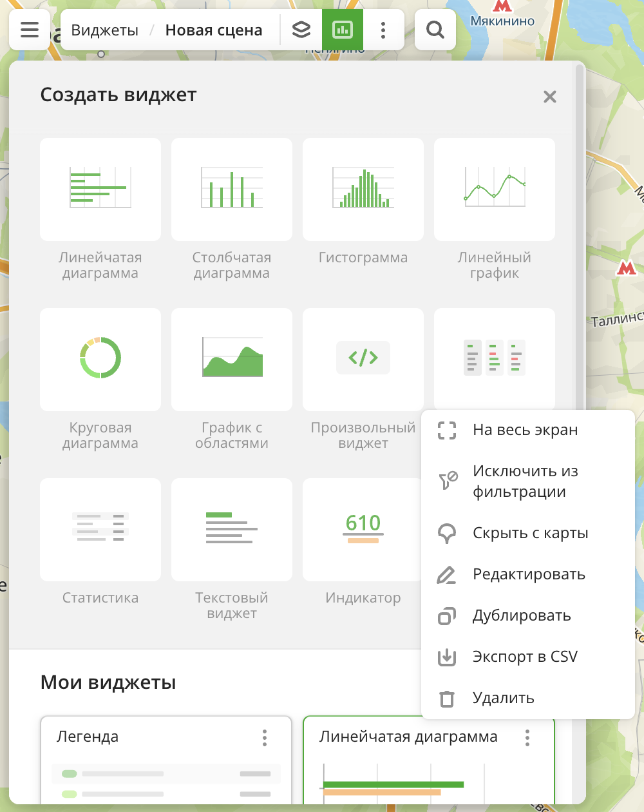Create a Текстовый виджет
Viewport: 644px width, 812px height.
(232, 530)
